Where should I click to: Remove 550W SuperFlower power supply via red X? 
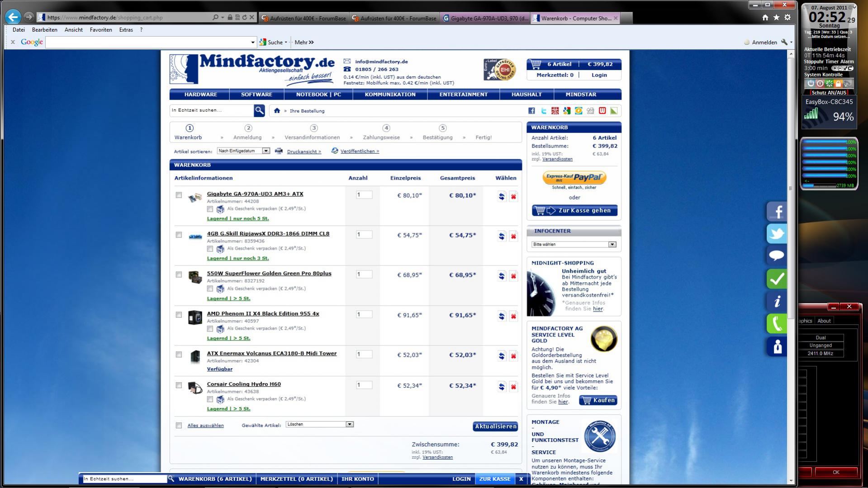pos(513,276)
